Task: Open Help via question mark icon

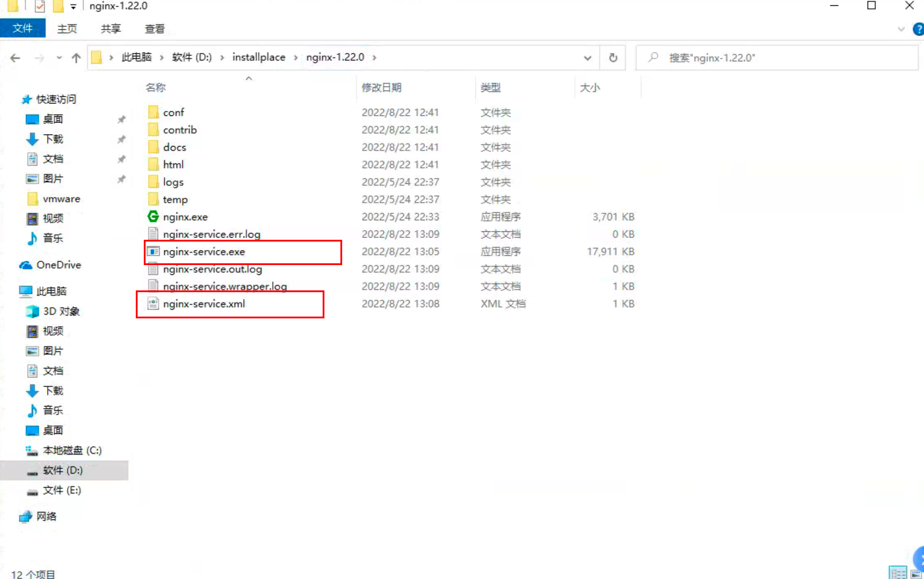Action: click(918, 29)
